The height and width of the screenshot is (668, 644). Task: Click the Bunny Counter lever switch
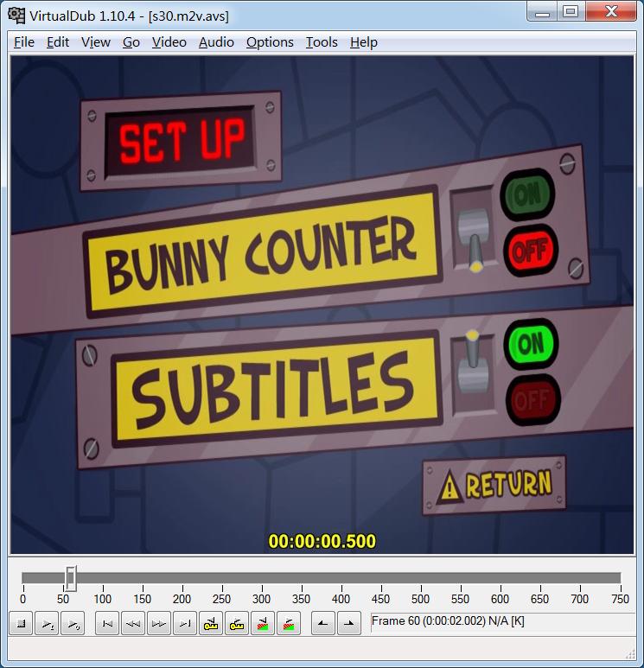(474, 230)
